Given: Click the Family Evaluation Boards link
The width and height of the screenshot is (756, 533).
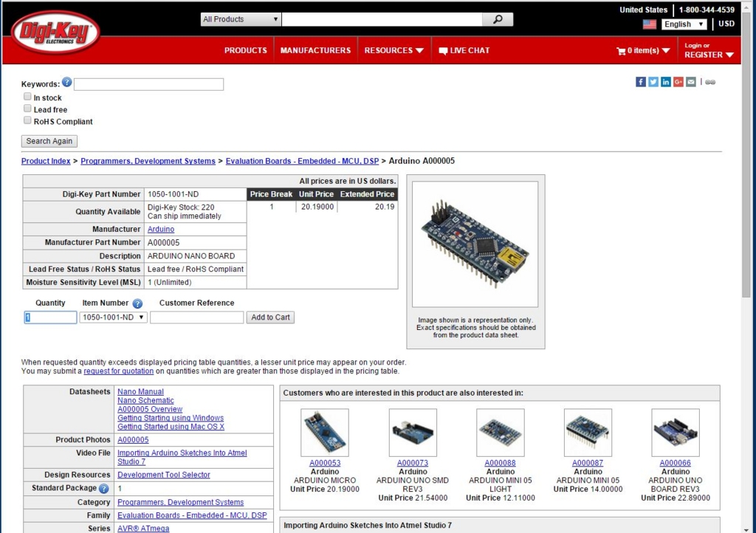Looking at the screenshot, I should point(193,515).
